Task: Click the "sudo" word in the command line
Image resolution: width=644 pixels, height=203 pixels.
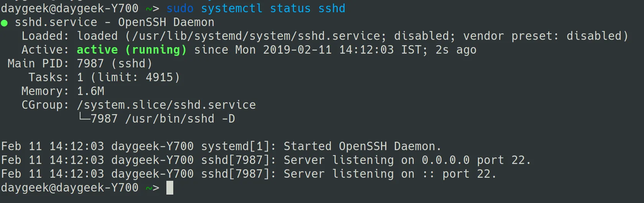Action: [180, 8]
